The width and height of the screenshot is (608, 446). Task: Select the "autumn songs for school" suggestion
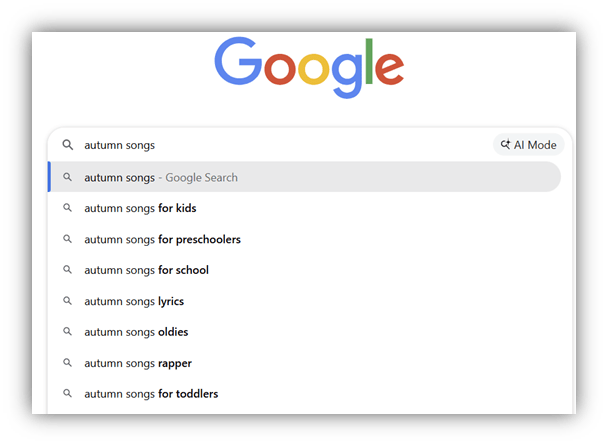point(146,270)
